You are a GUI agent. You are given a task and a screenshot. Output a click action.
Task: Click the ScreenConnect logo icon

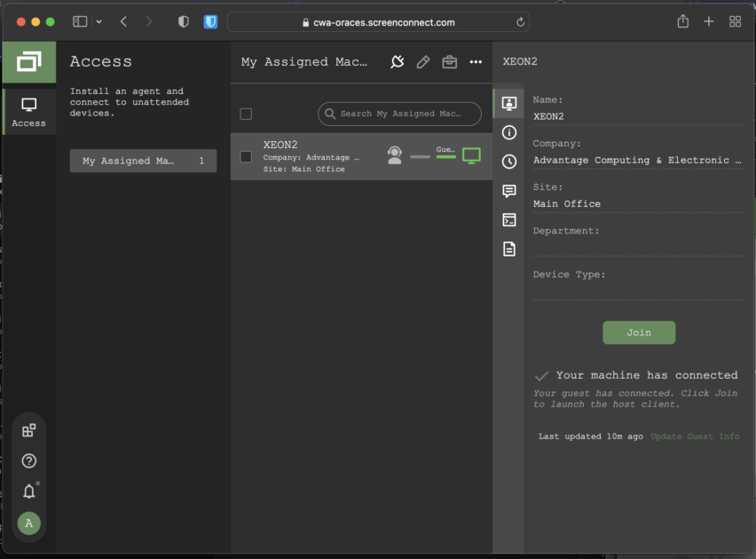pyautogui.click(x=29, y=62)
